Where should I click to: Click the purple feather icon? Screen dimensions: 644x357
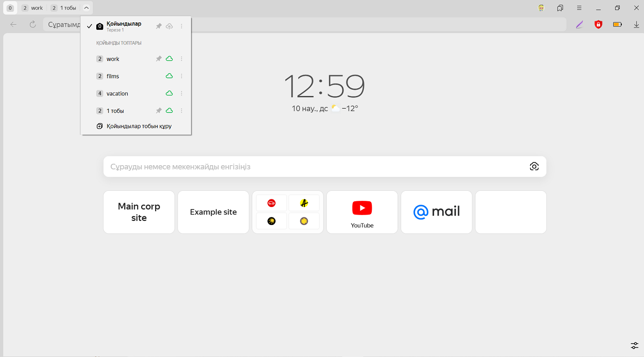click(580, 25)
